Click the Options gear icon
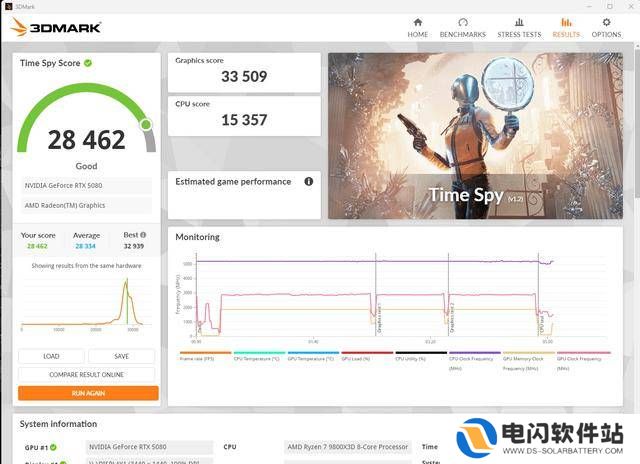This screenshot has width=640, height=464. pyautogui.click(x=606, y=22)
